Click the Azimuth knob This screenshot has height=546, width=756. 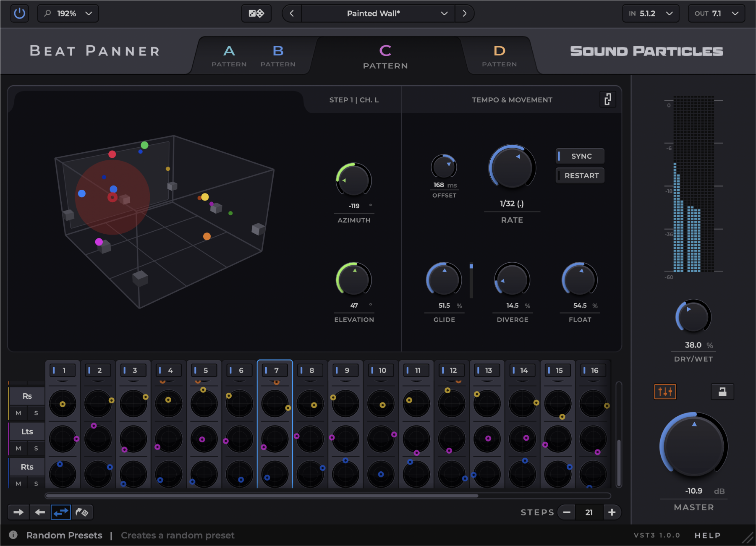click(x=354, y=180)
